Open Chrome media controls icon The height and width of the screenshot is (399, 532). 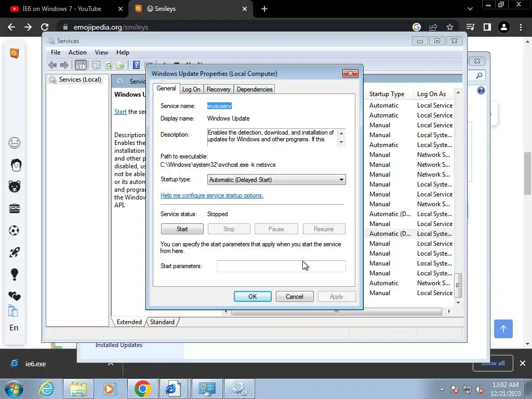click(x=471, y=27)
